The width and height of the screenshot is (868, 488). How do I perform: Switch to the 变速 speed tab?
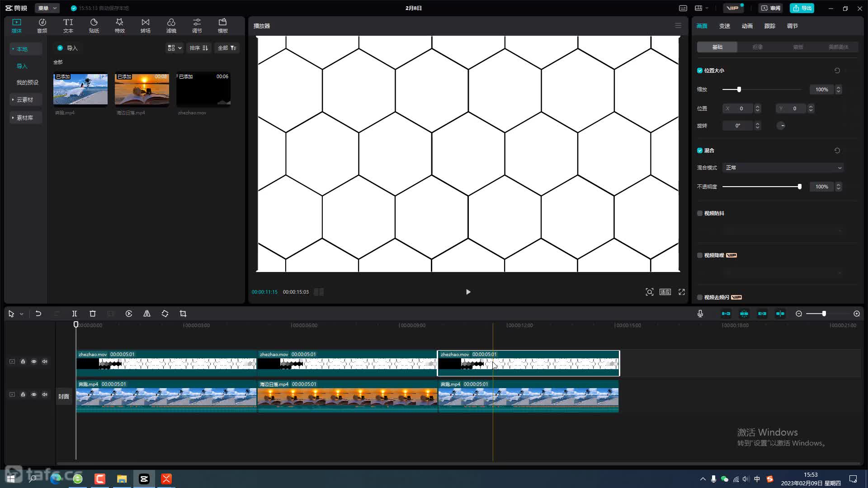pyautogui.click(x=725, y=26)
